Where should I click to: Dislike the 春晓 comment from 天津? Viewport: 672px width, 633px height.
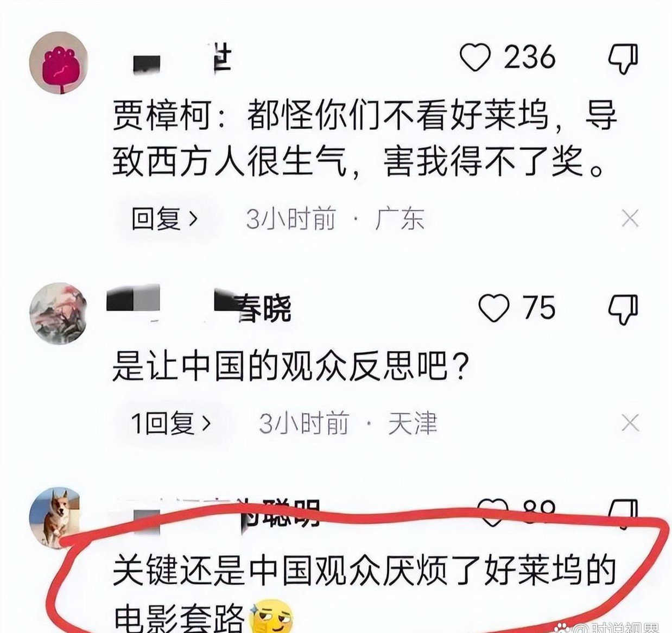(x=623, y=309)
